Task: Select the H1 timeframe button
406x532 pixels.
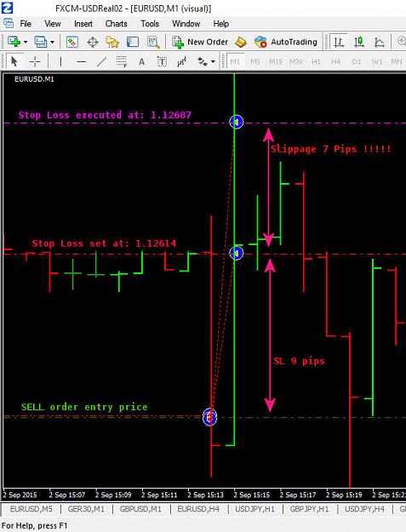Action: pos(316,62)
